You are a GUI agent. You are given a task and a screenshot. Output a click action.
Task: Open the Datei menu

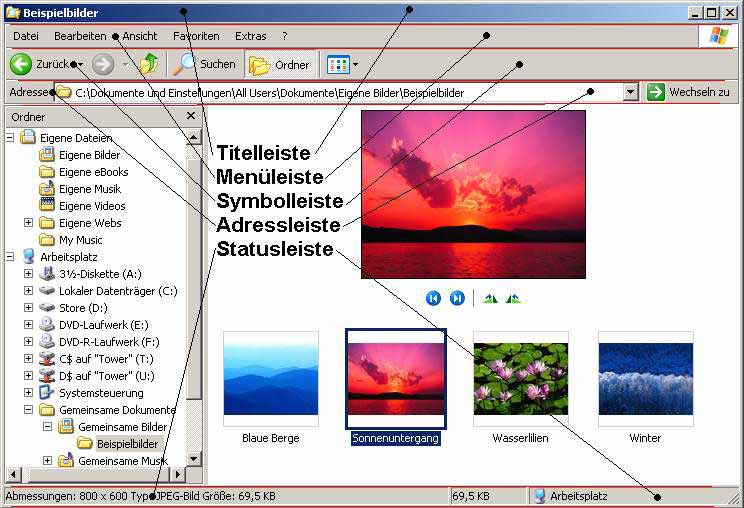tap(26, 36)
